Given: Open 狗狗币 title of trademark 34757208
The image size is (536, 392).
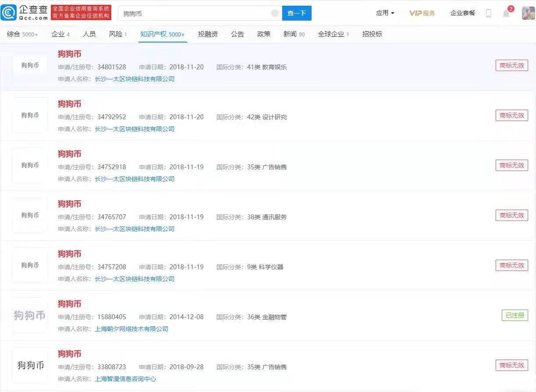Looking at the screenshot, I should click(x=70, y=254).
